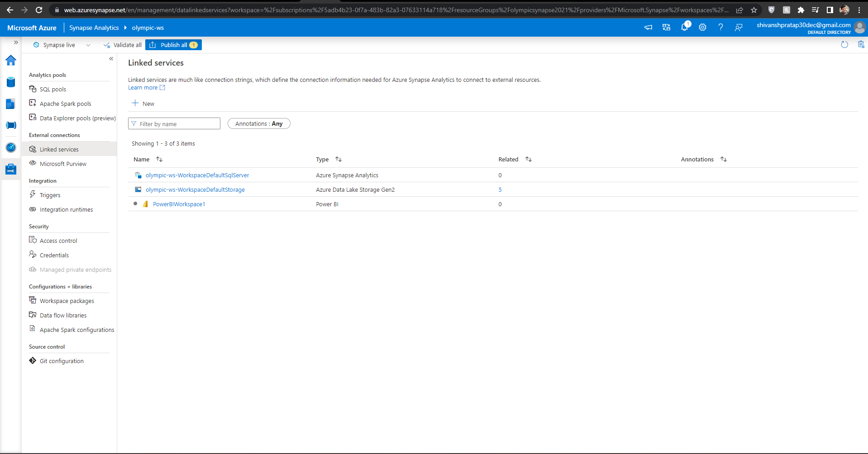Viewport: 868px width, 454px height.
Task: Focus the Filter by name field
Action: 174,123
